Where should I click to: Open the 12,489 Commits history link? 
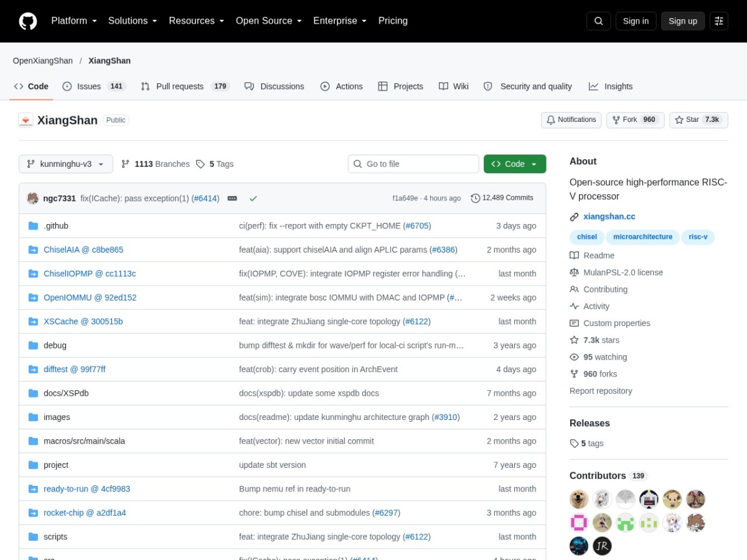tap(502, 198)
